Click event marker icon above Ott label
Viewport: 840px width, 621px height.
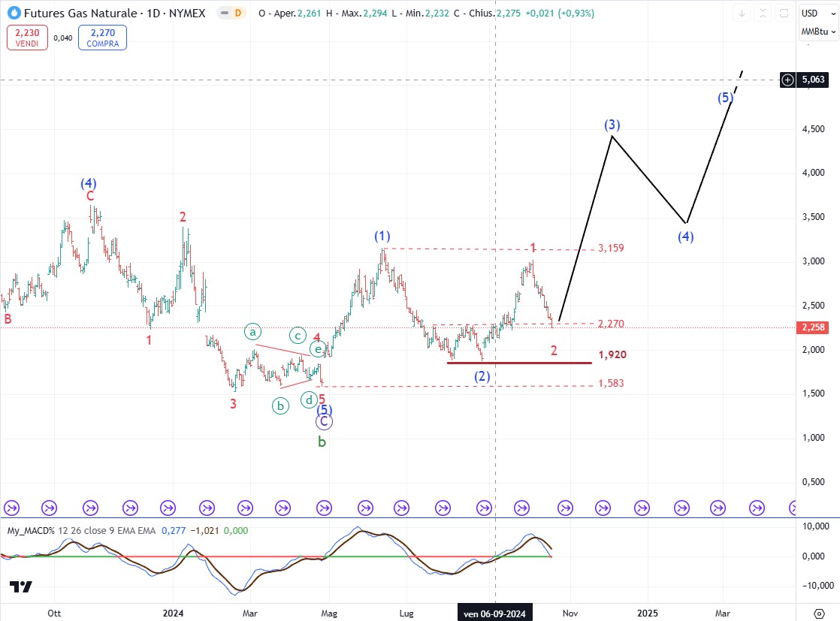(50, 508)
